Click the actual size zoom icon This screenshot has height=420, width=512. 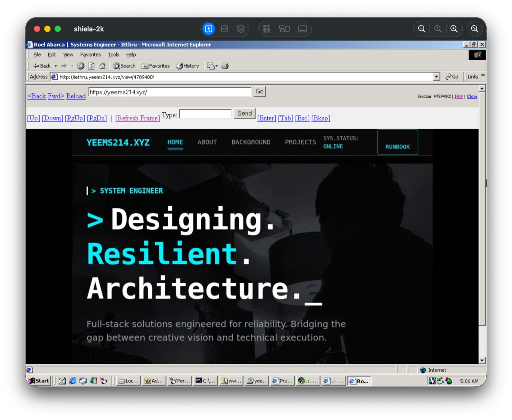[438, 29]
